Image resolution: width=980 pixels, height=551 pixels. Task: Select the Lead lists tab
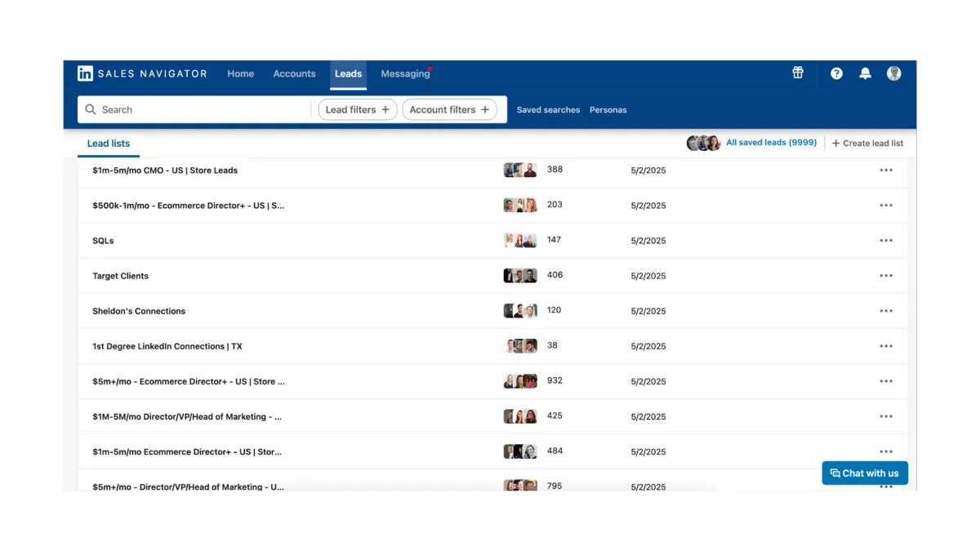point(109,144)
